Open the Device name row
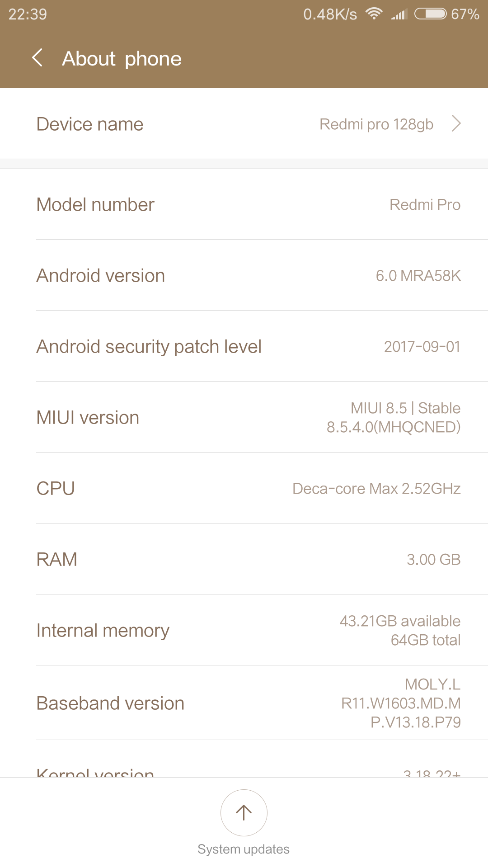The width and height of the screenshot is (488, 868). click(244, 124)
